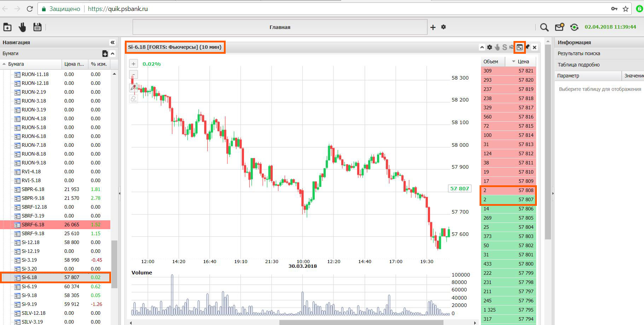Image resolution: width=644 pixels, height=325 pixels.
Task: Close the Si-6.18 chart window
Action: (535, 47)
